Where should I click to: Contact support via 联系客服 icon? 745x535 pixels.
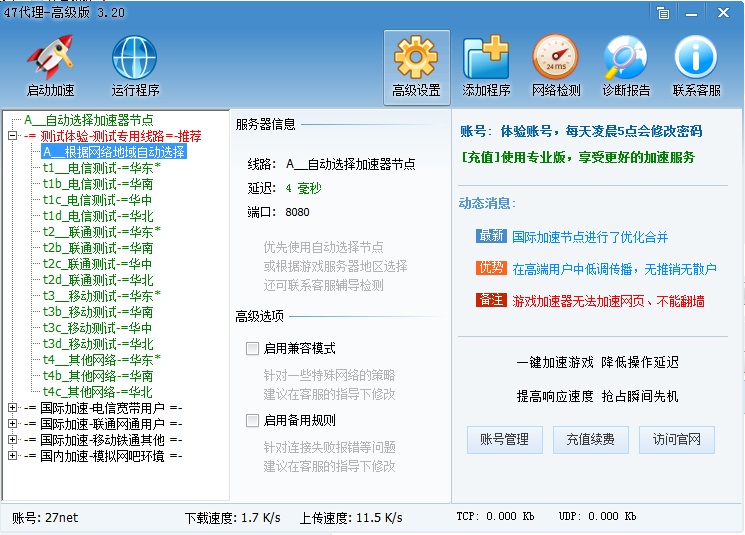click(696, 66)
